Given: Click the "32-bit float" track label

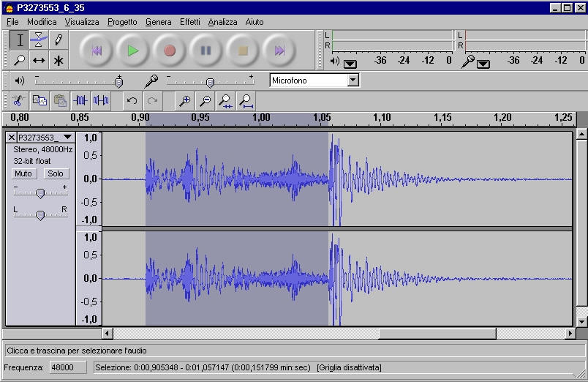Looking at the screenshot, I should [32, 161].
